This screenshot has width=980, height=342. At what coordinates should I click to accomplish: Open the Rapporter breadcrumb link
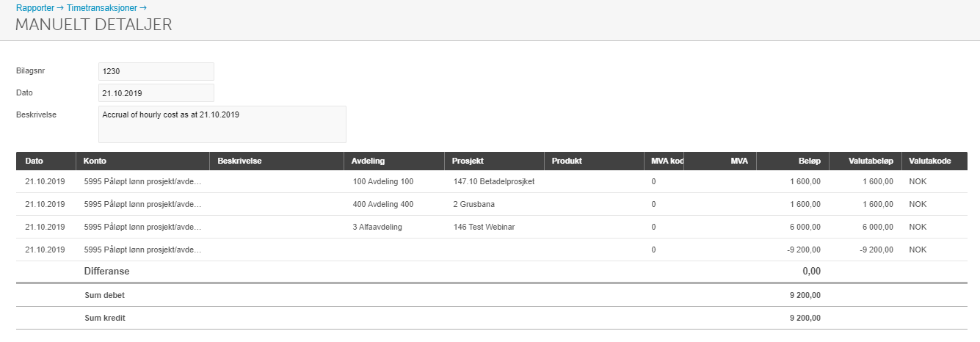[x=35, y=7]
